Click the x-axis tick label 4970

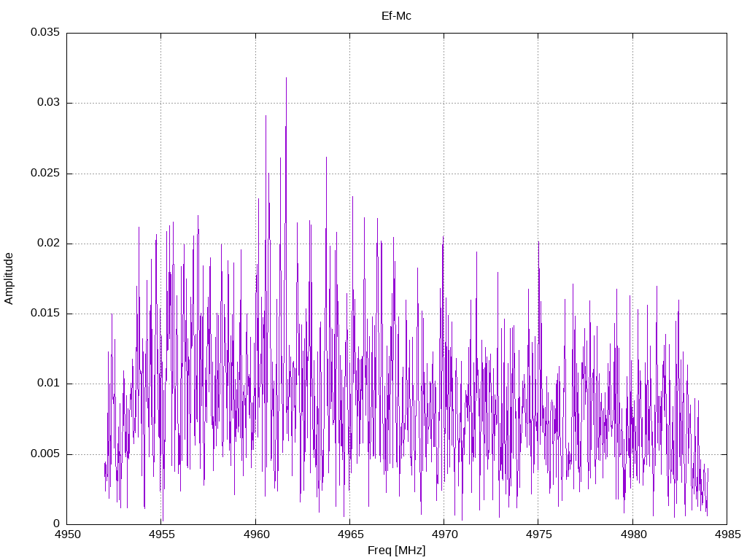[444, 534]
